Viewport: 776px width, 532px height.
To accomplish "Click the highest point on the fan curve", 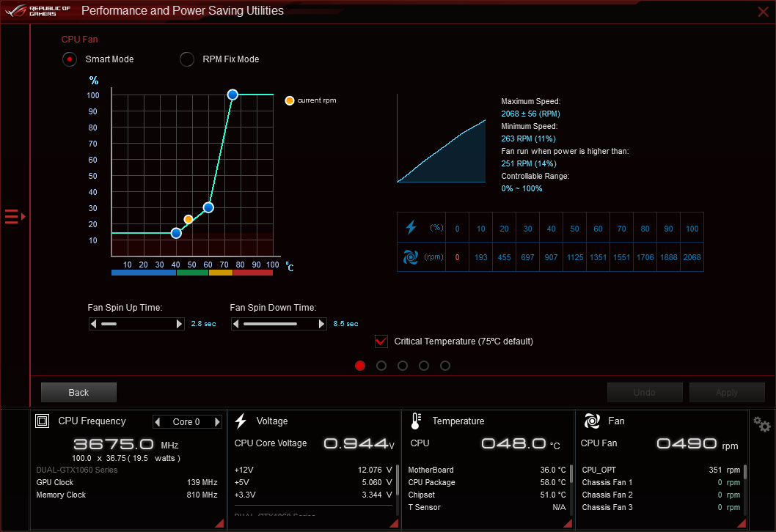I will pos(233,95).
